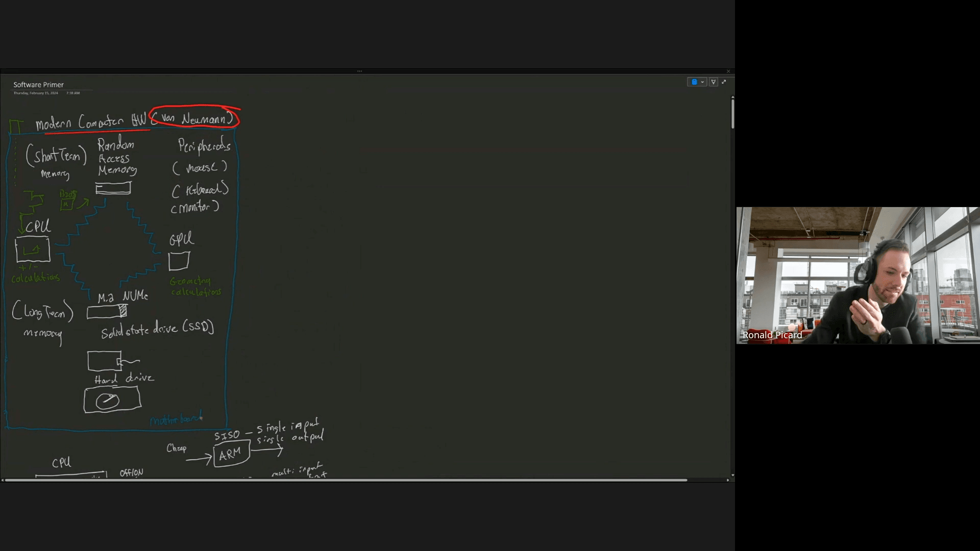Click the 'Ronald Picard' name label
The height and width of the screenshot is (551, 980).
pyautogui.click(x=772, y=335)
